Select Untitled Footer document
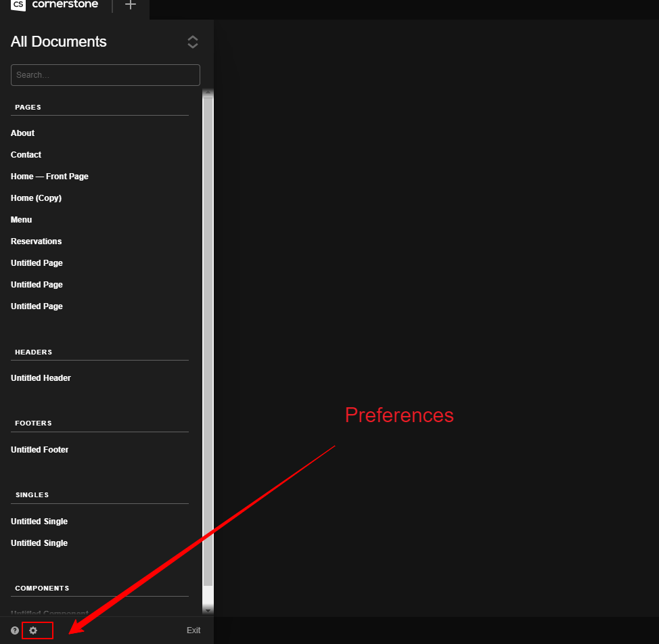 tap(39, 450)
